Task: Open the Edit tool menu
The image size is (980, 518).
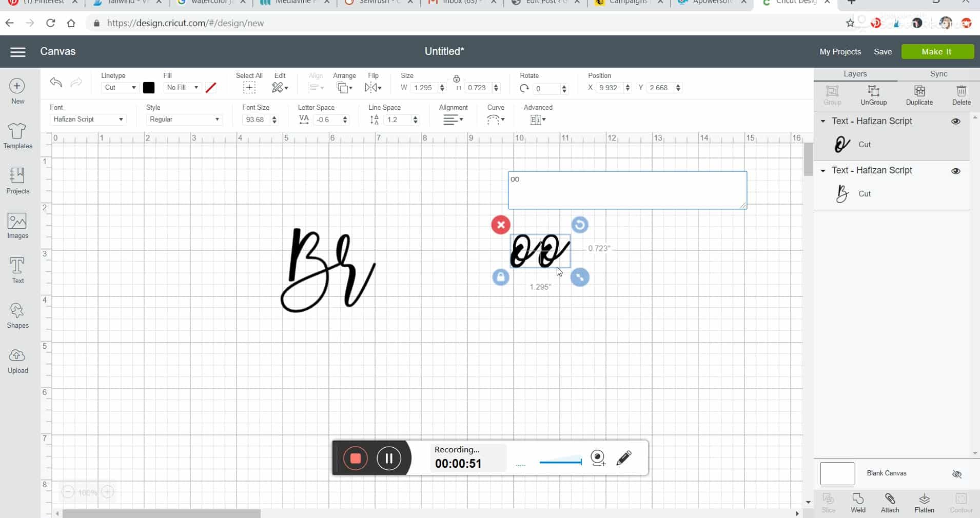Action: (x=280, y=88)
